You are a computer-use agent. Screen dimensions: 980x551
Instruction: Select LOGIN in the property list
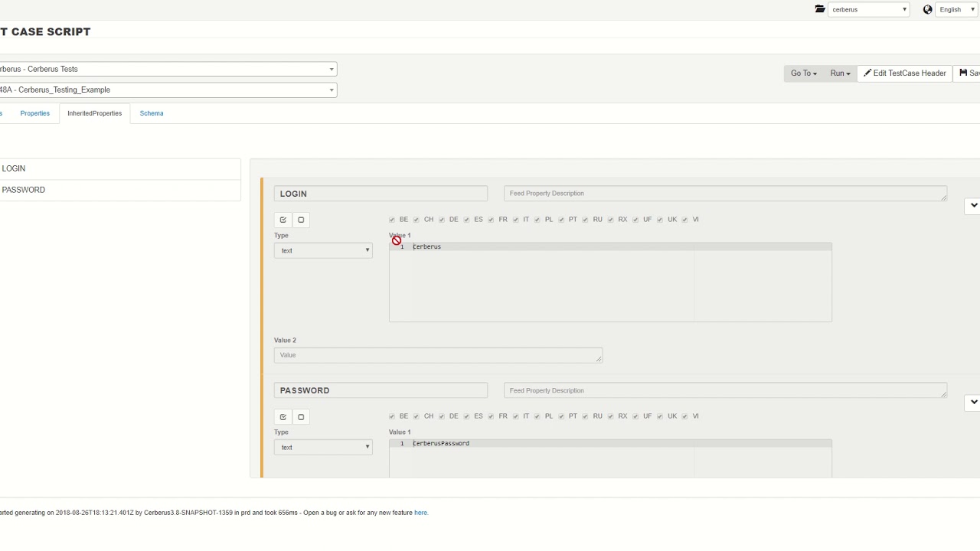(120, 168)
